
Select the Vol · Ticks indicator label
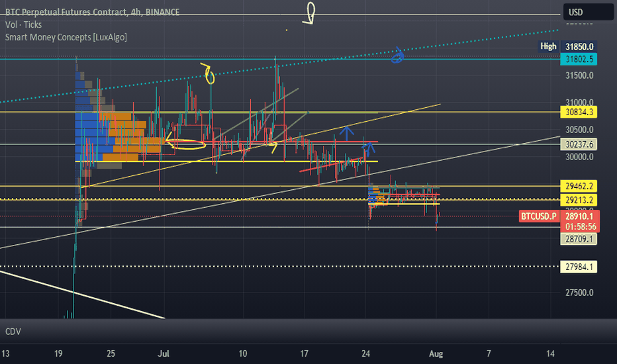(x=23, y=24)
